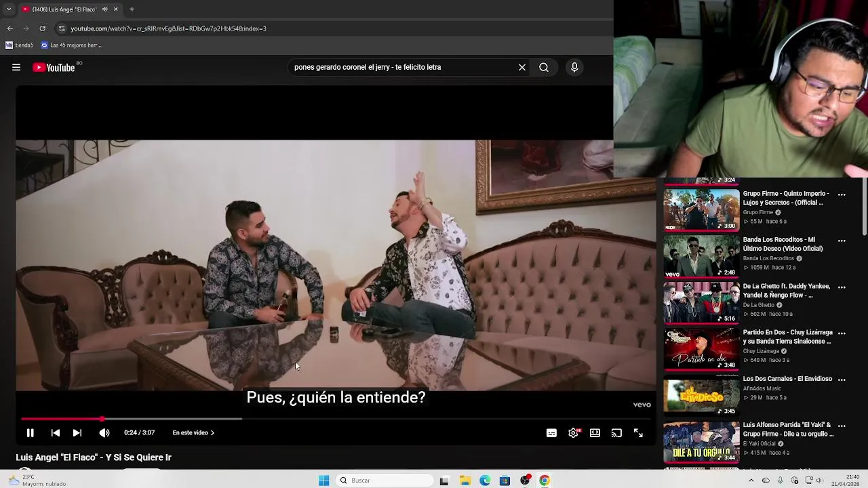Open De La Ghetto video thumbnail
This screenshot has width=868, height=488.
click(x=701, y=302)
